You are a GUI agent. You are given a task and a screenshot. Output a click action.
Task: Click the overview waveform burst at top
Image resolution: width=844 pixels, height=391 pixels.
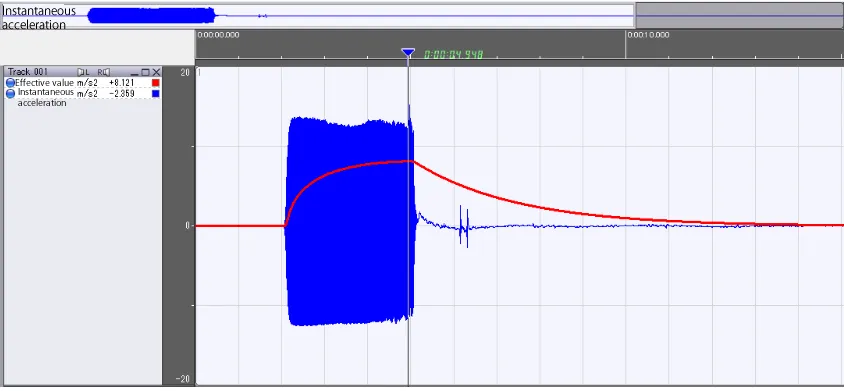[x=151, y=15]
